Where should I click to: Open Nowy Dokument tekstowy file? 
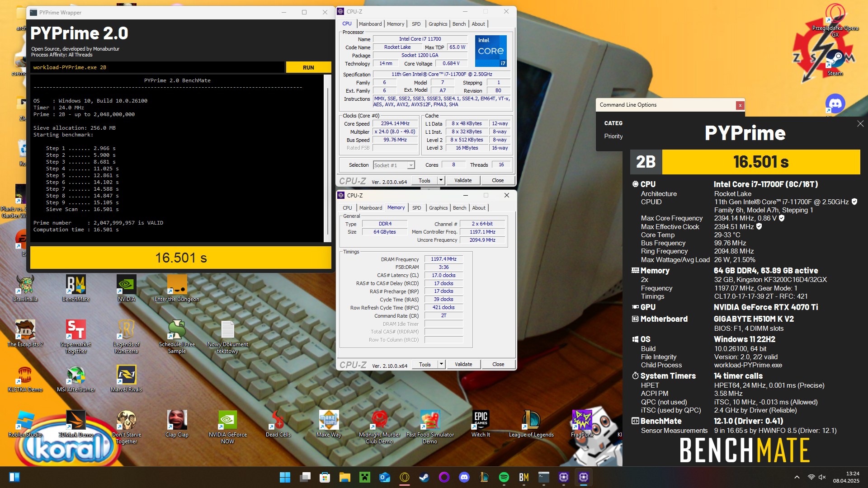tap(227, 337)
